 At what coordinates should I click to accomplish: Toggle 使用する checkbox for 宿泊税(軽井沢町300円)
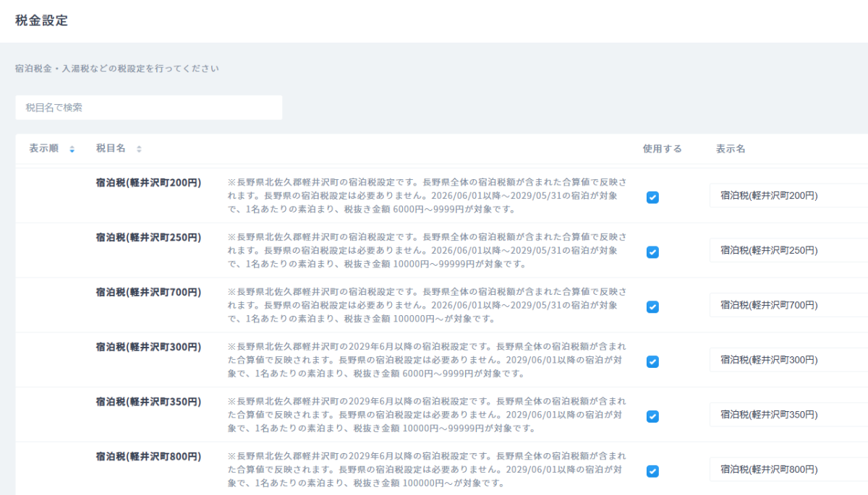652,361
